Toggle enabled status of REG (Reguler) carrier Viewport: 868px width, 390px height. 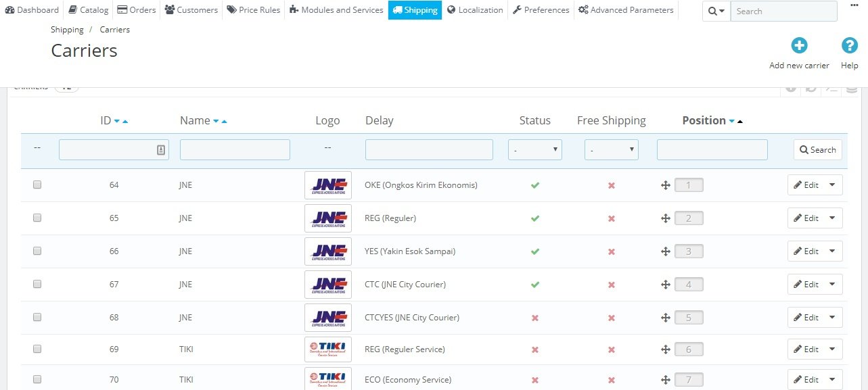pyautogui.click(x=535, y=218)
